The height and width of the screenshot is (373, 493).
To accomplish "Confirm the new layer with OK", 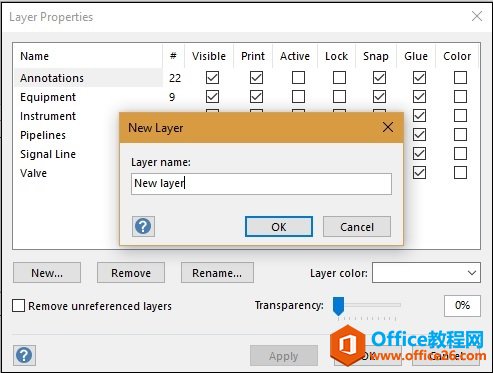I will click(279, 227).
